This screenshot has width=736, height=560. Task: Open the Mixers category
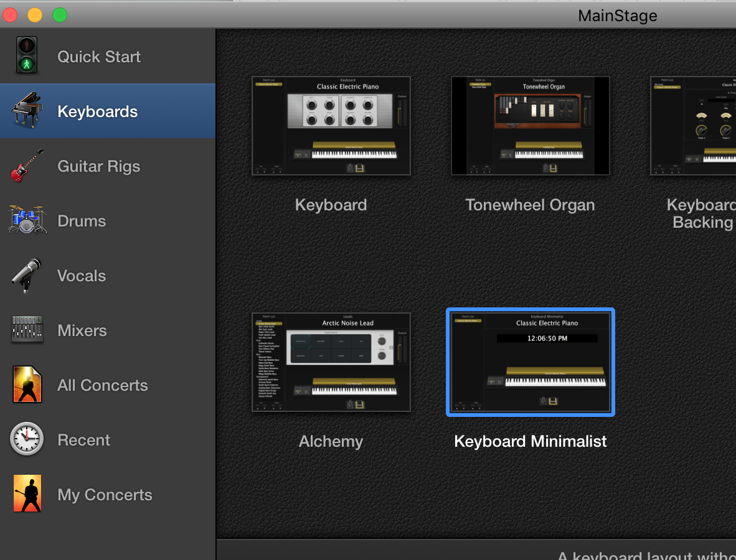click(108, 330)
